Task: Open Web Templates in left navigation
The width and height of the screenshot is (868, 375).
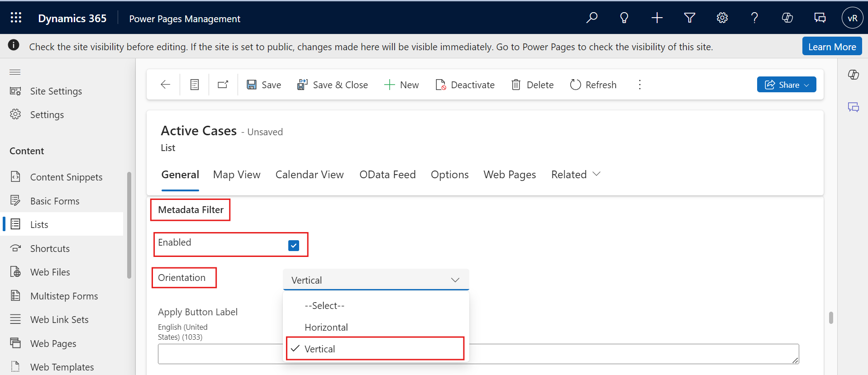Action: click(62, 367)
